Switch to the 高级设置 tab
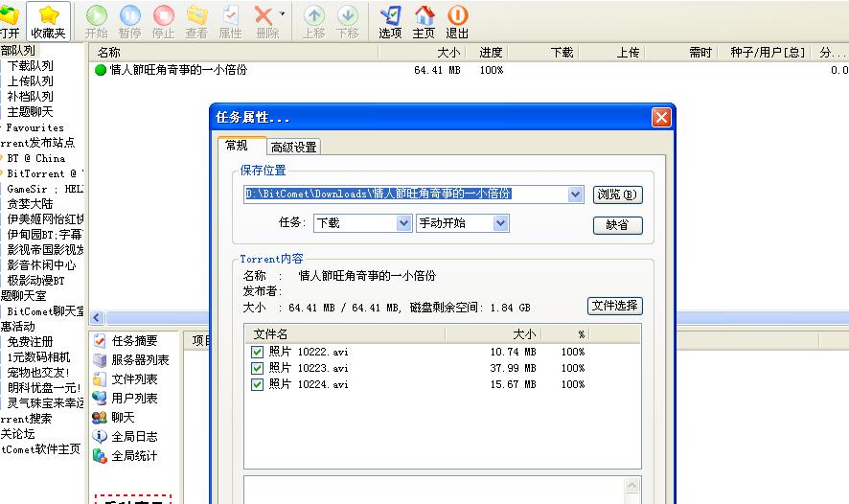This screenshot has width=849, height=504. pos(293,148)
